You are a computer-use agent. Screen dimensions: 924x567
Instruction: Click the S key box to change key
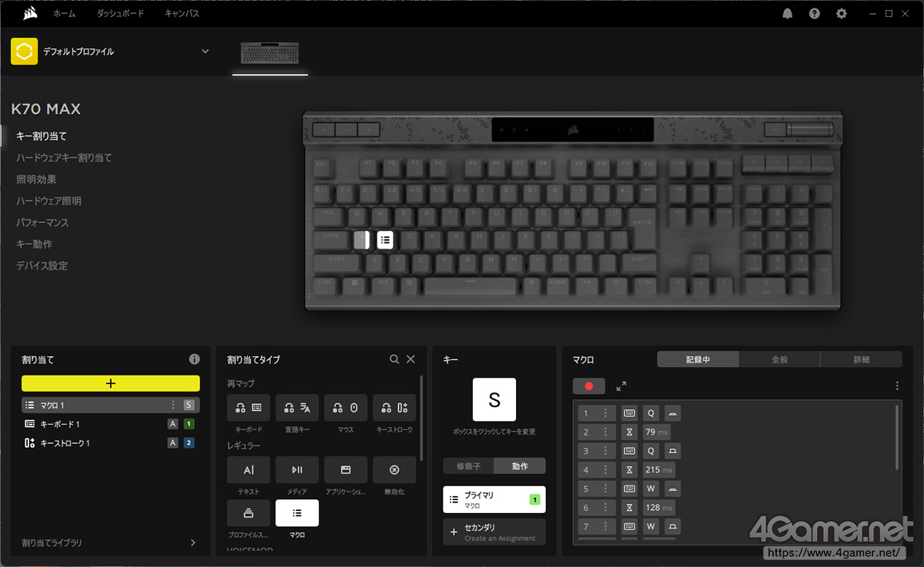(494, 399)
